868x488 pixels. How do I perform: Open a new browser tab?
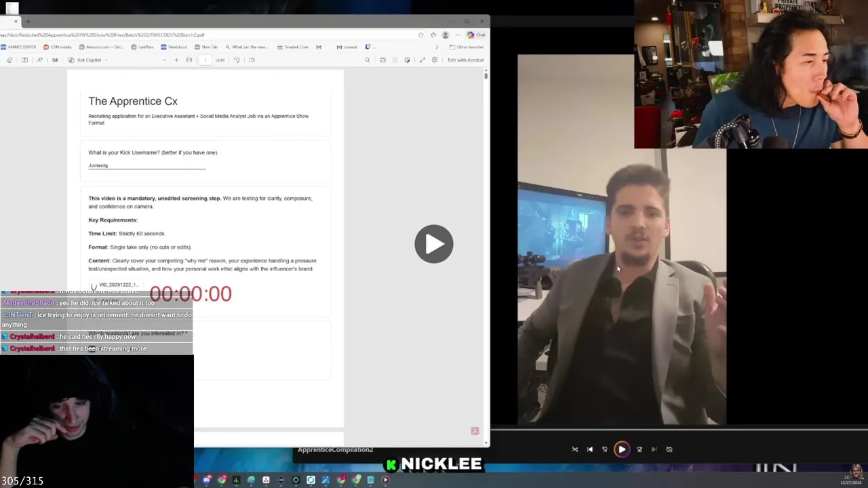pos(28,22)
